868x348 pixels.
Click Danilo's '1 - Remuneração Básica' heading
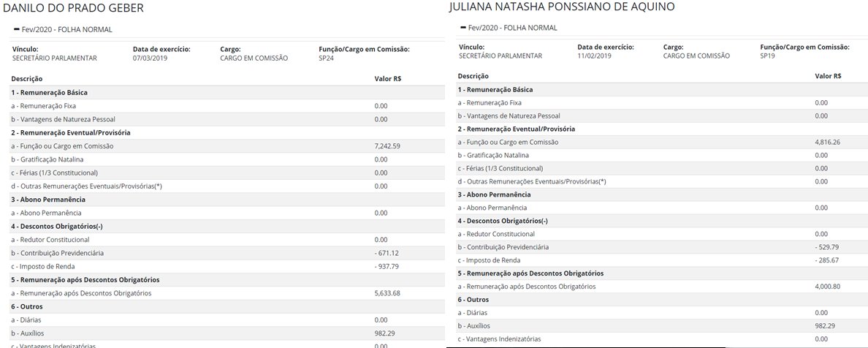point(49,93)
